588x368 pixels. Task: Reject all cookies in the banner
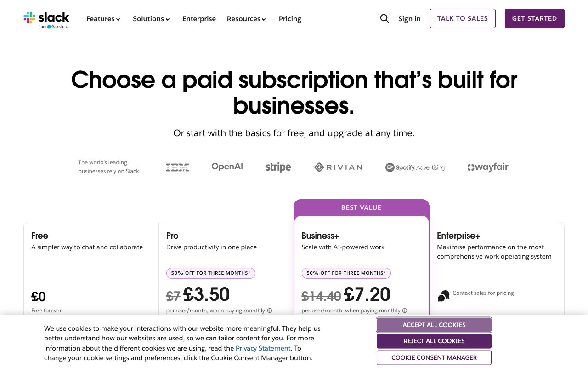point(434,341)
